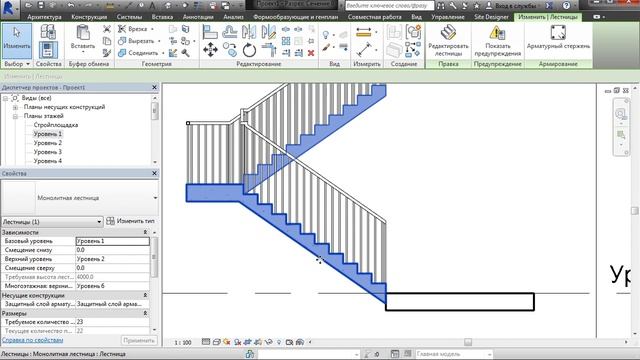640x360 pixels.
Task: Select the Align tool icon
Action: (210, 32)
